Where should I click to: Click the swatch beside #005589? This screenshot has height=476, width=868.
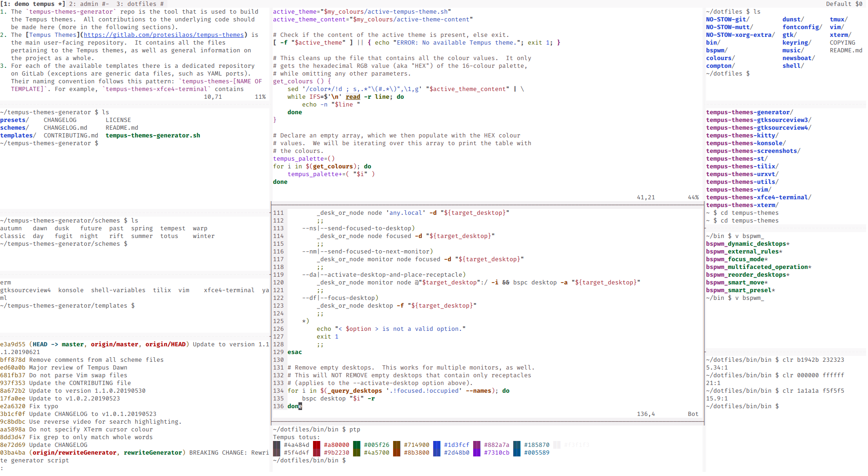(x=517, y=452)
